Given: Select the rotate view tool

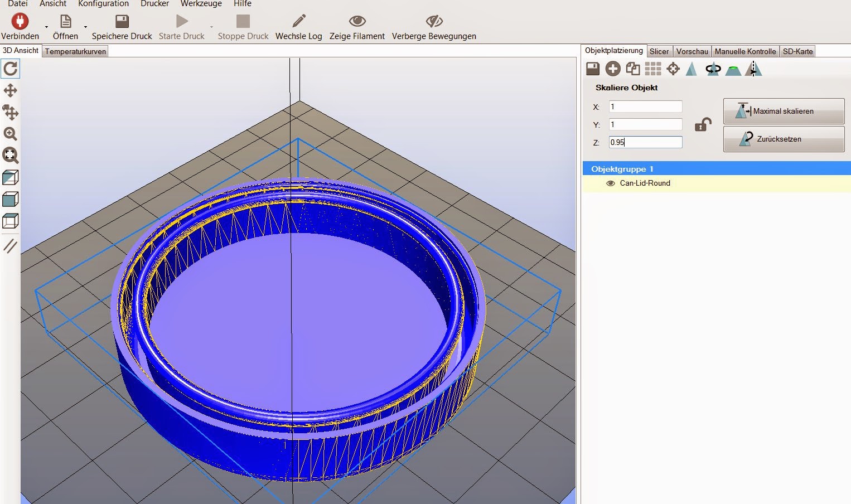Looking at the screenshot, I should pyautogui.click(x=11, y=69).
